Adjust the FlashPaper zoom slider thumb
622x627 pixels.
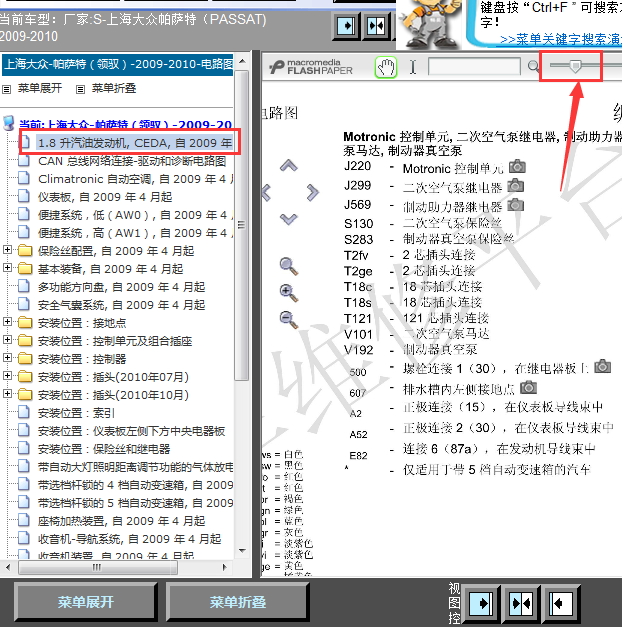(575, 66)
